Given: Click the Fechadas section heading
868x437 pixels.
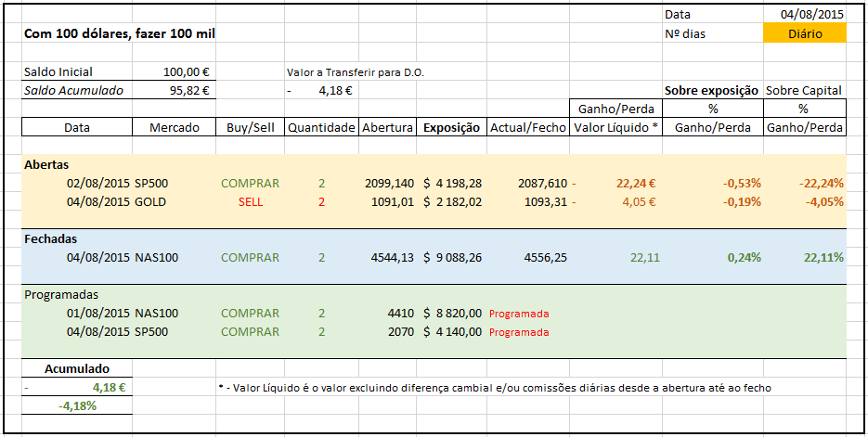Looking at the screenshot, I should coord(51,238).
